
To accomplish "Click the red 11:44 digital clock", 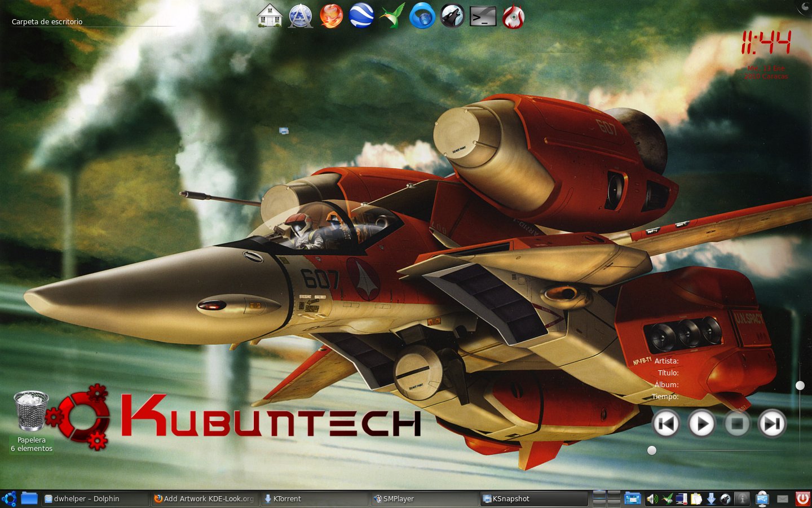I will tap(766, 43).
